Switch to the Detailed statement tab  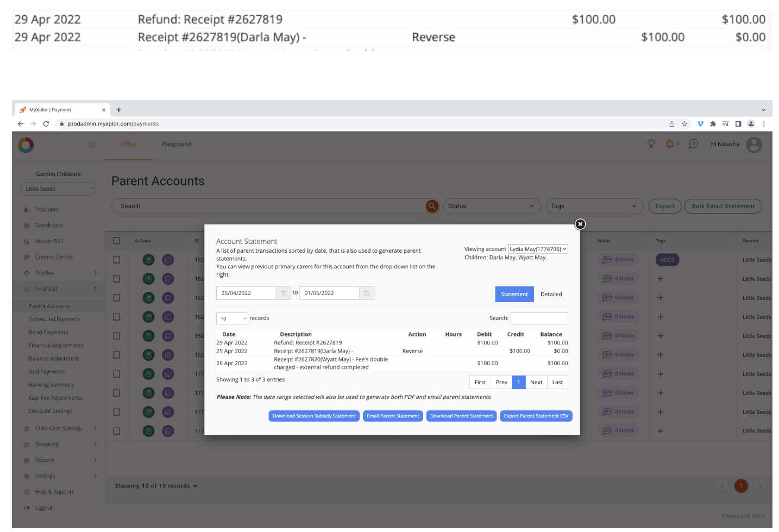click(551, 293)
